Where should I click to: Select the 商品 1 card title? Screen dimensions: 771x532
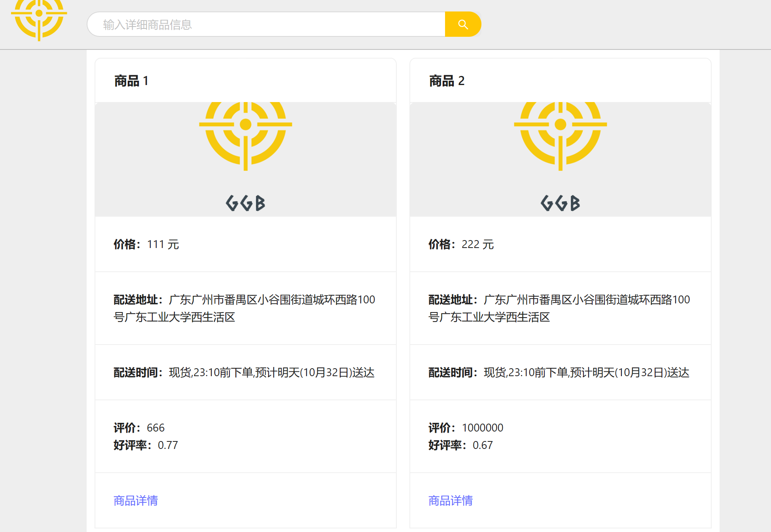click(131, 81)
